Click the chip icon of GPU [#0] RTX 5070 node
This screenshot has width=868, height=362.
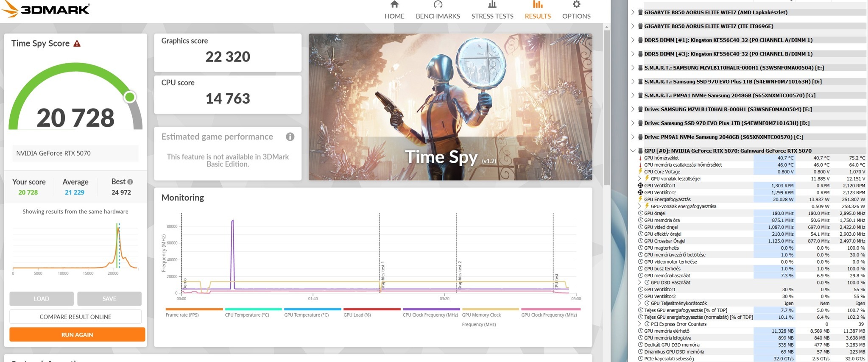coord(640,151)
